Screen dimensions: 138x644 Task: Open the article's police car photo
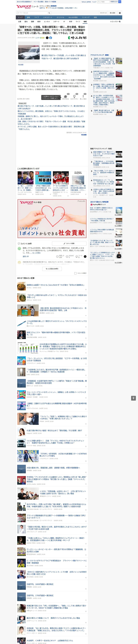(x=29, y=52)
